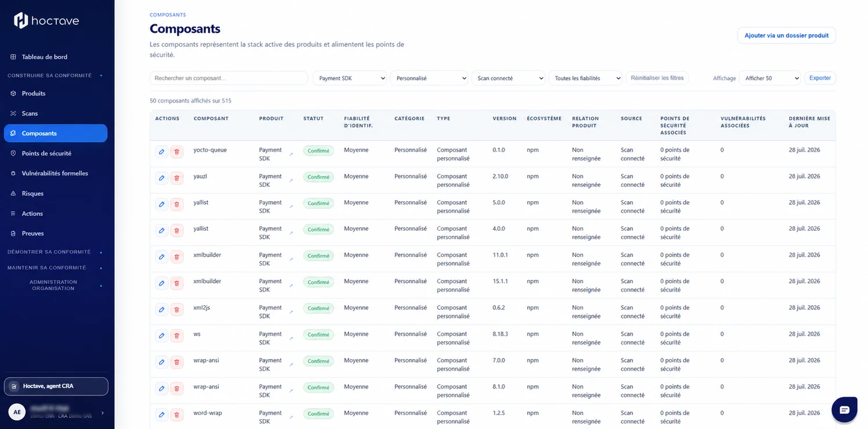Open the Payment SDK product filter
Image resolution: width=868 pixels, height=429 pixels.
click(350, 78)
